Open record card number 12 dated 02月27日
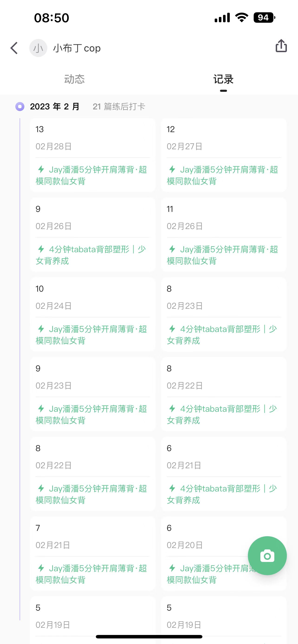The width and height of the screenshot is (298, 644). point(224,155)
